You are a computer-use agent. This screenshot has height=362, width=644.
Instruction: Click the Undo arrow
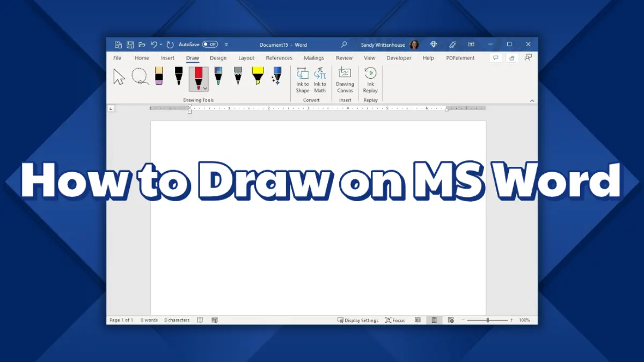[x=154, y=45]
